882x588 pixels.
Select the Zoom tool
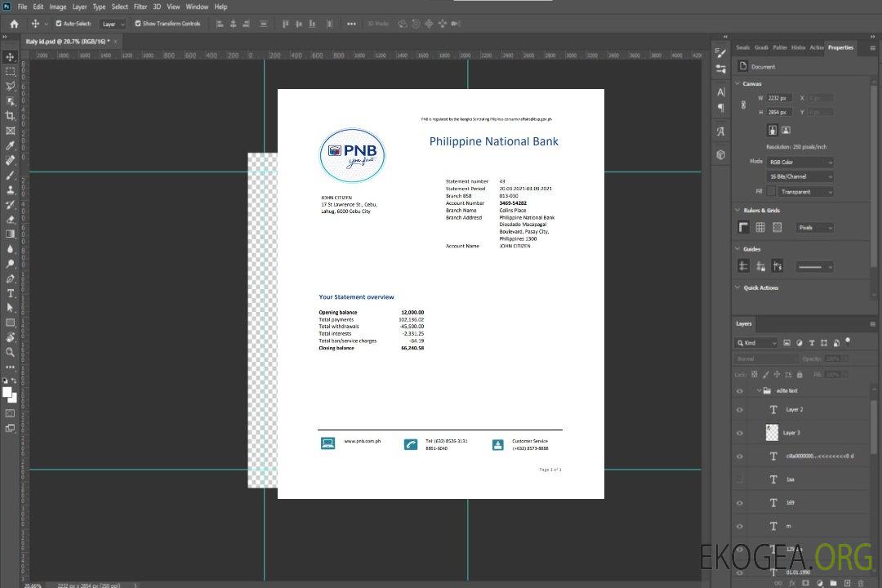tap(10, 352)
